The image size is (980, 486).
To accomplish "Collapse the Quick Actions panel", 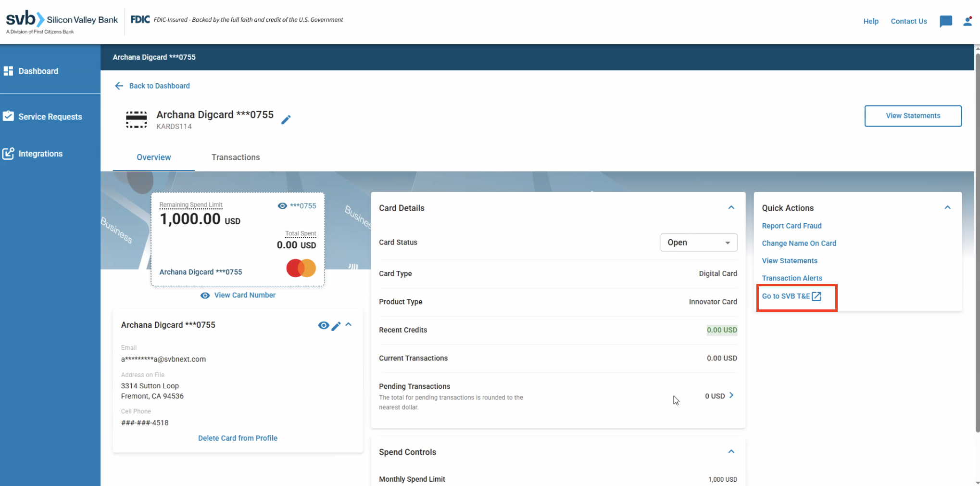I will pyautogui.click(x=947, y=208).
